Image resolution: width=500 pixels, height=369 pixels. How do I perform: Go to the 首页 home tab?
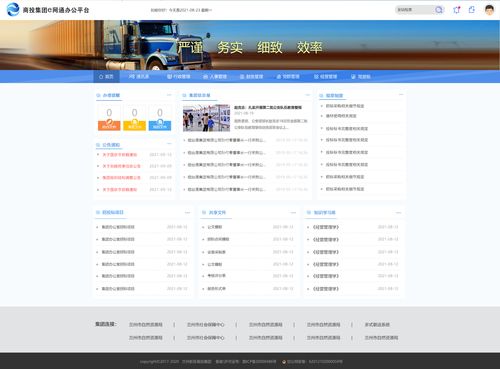pyautogui.click(x=106, y=77)
